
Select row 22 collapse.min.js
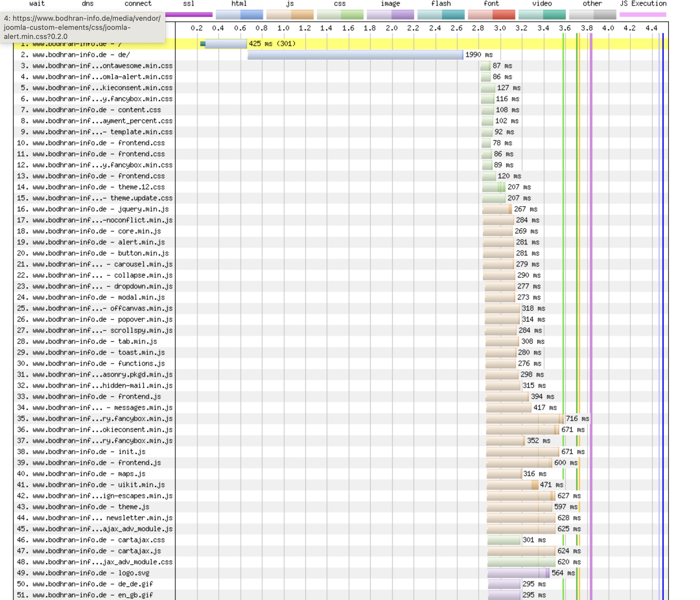95,275
